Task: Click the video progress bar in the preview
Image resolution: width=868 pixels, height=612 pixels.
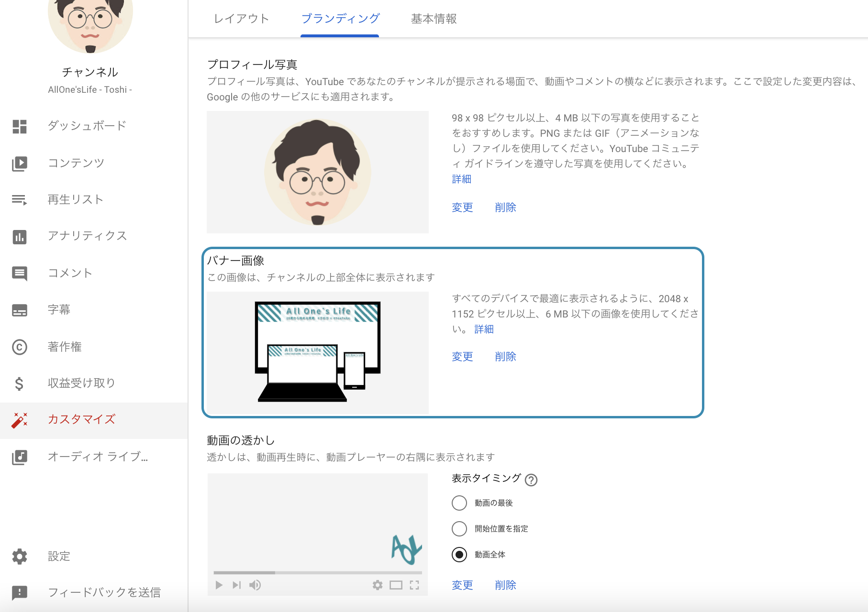Action: pyautogui.click(x=318, y=572)
